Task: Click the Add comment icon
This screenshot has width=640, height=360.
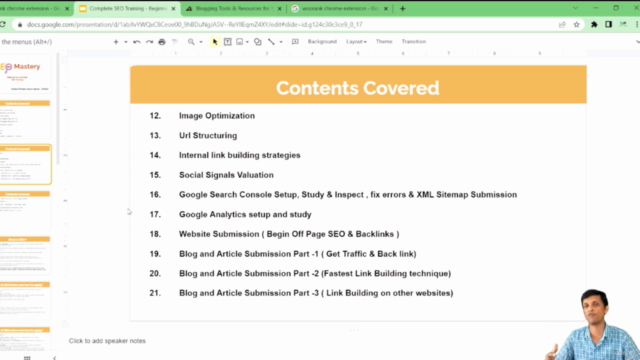Action: coord(295,42)
